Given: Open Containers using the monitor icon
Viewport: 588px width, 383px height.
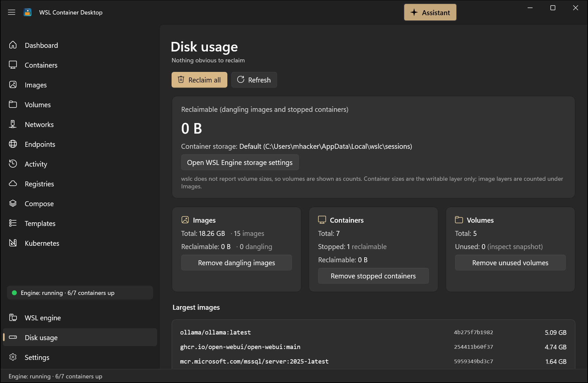Looking at the screenshot, I should [13, 65].
